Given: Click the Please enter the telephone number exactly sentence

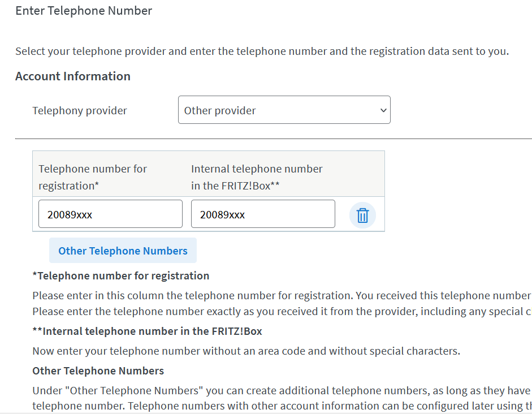Looking at the screenshot, I should 282,311.
